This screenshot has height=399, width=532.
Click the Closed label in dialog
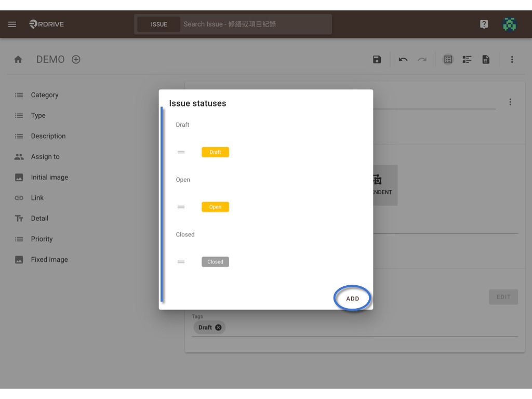point(185,234)
